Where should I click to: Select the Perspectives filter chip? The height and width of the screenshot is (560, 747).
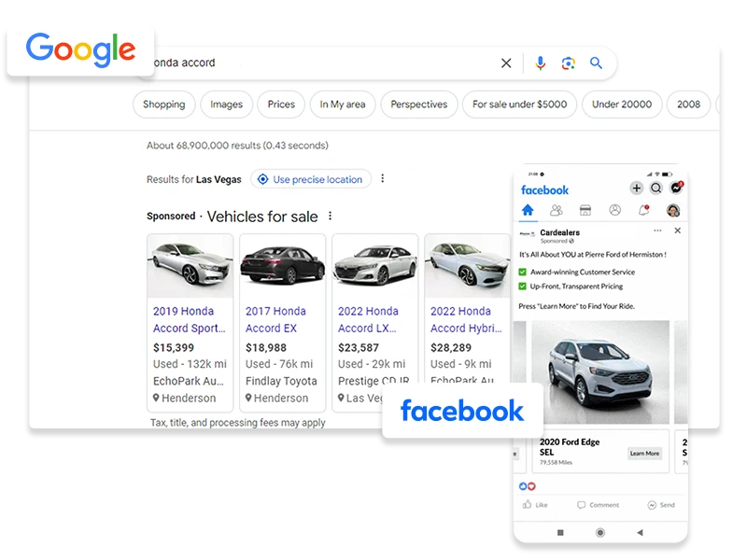pyautogui.click(x=419, y=105)
